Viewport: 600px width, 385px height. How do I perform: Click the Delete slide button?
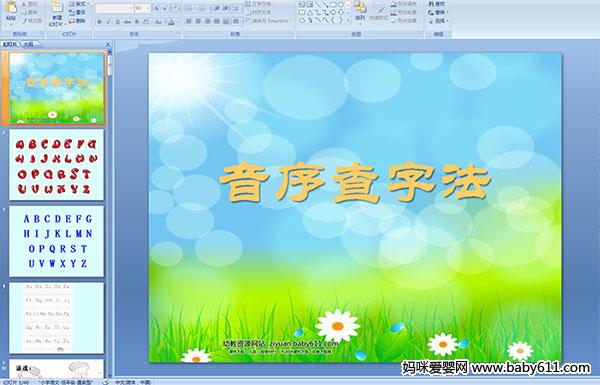[x=77, y=21]
